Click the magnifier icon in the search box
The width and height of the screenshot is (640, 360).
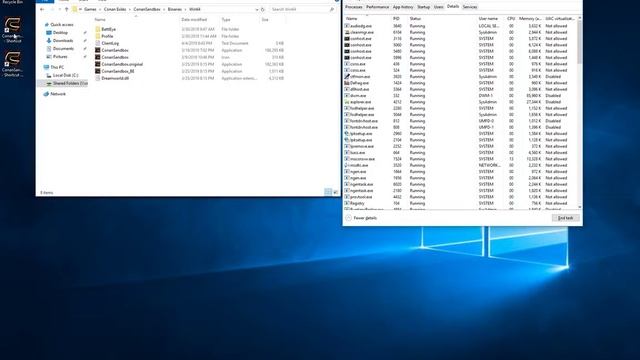pos(331,9)
